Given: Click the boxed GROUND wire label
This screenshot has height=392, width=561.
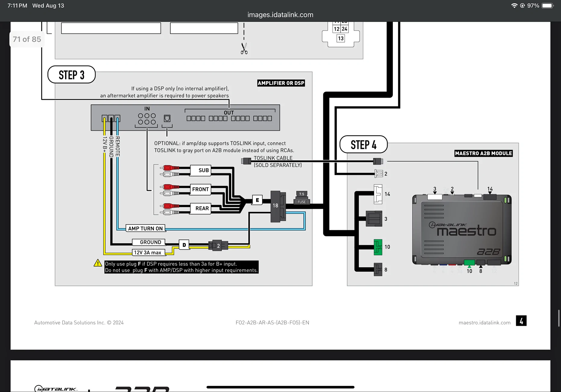Looking at the screenshot, I should [149, 242].
